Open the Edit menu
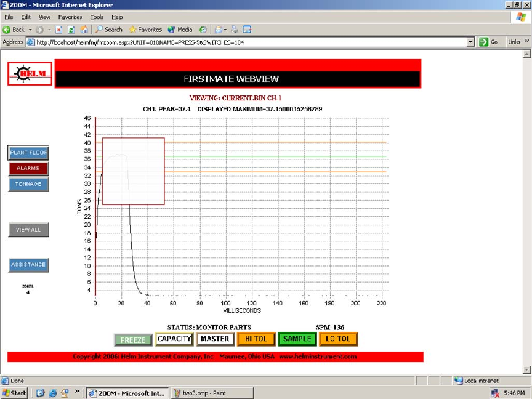Image resolution: width=532 pixels, height=399 pixels. coord(26,17)
